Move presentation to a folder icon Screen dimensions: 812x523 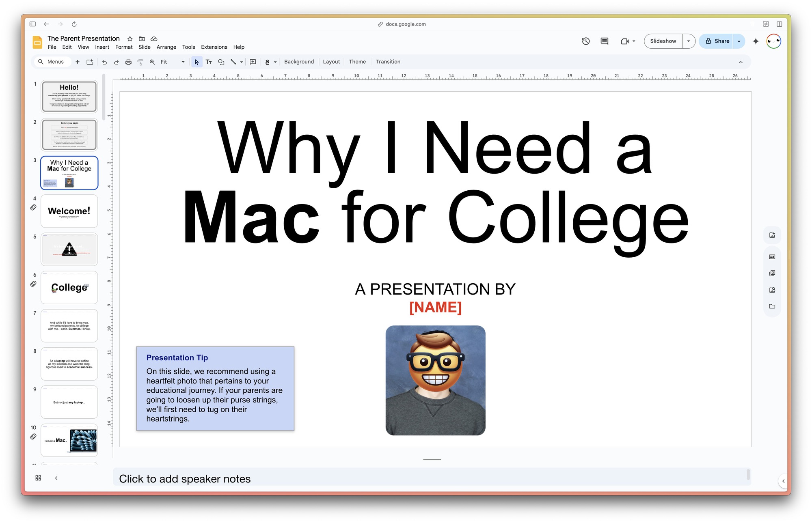(142, 39)
